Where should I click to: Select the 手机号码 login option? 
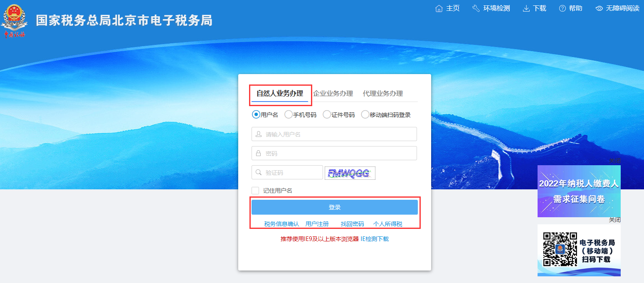click(x=289, y=114)
